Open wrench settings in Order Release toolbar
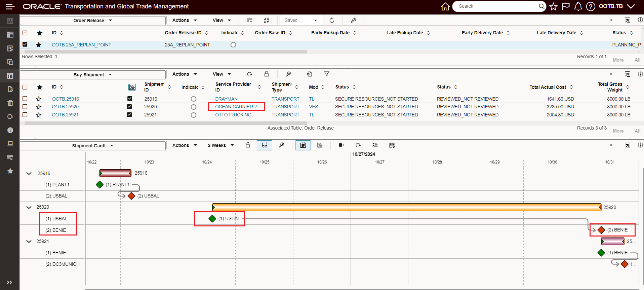 [353, 20]
